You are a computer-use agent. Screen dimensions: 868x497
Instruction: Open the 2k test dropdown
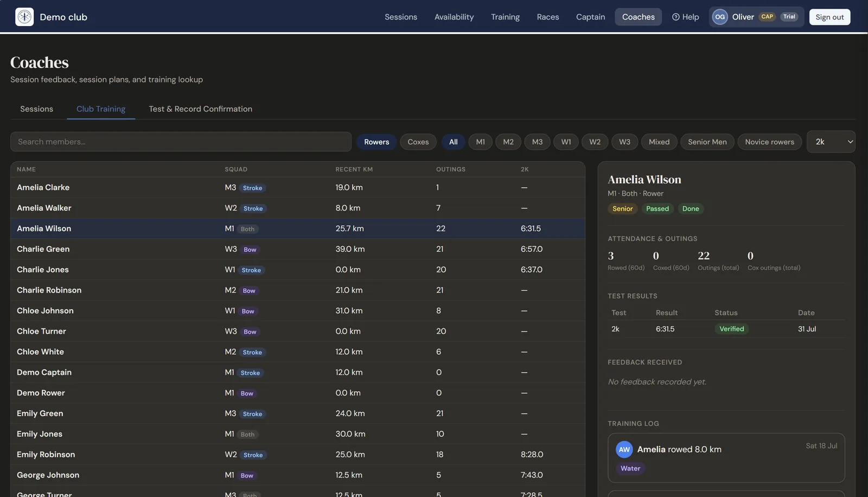click(x=831, y=142)
